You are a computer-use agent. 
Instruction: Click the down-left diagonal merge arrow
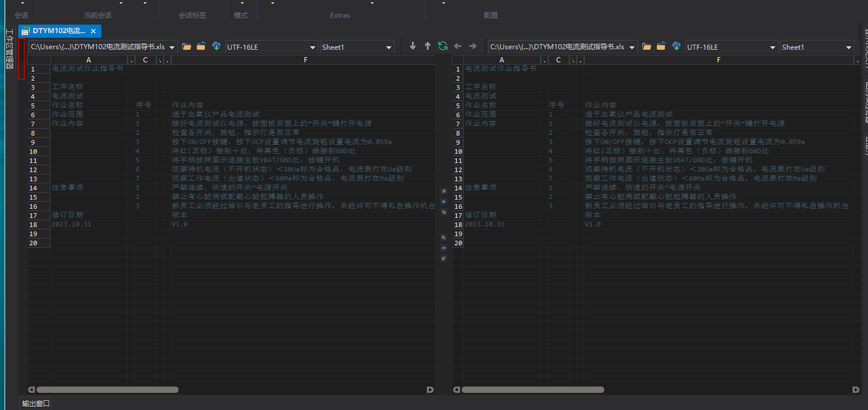[443, 258]
